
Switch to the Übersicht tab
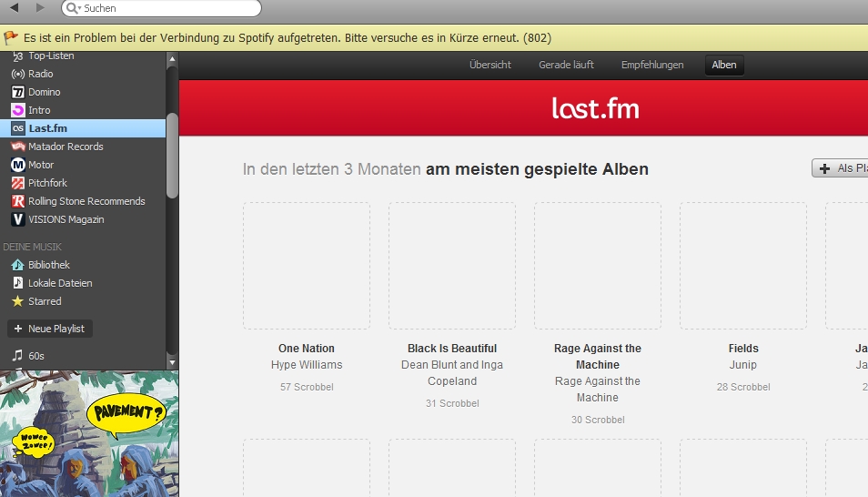click(x=490, y=65)
